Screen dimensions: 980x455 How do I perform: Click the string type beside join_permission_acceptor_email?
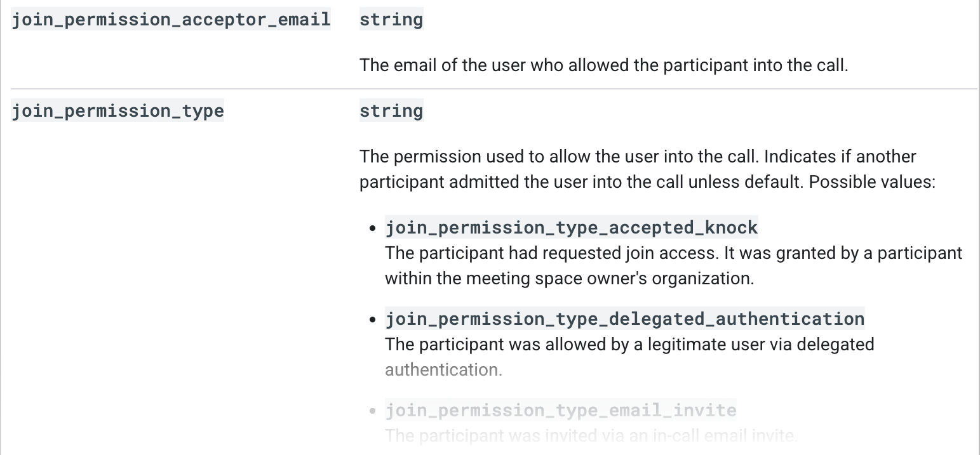(391, 20)
